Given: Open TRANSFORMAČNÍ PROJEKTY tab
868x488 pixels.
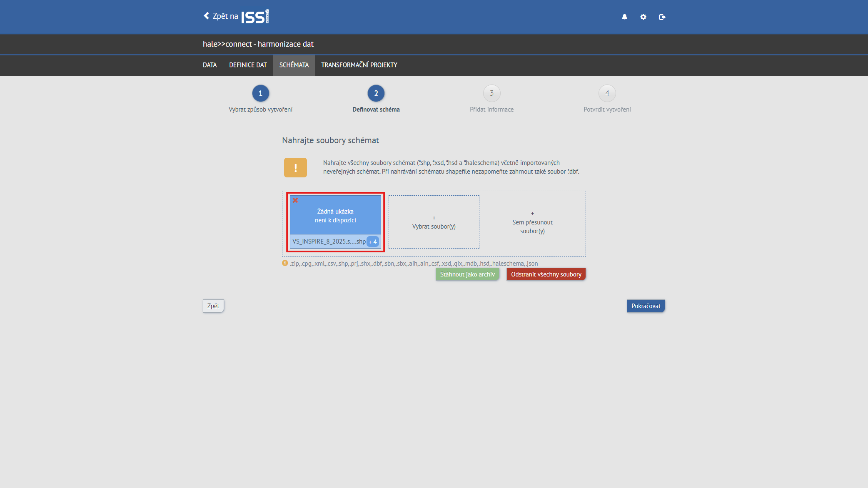Looking at the screenshot, I should click(359, 65).
